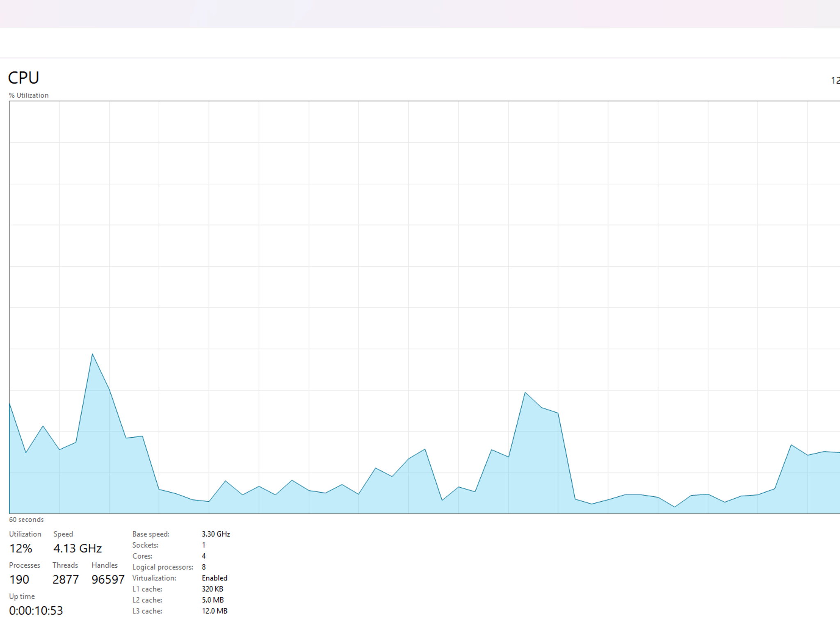This screenshot has width=840, height=630.
Task: Select the Utilization label
Action: (x=25, y=534)
